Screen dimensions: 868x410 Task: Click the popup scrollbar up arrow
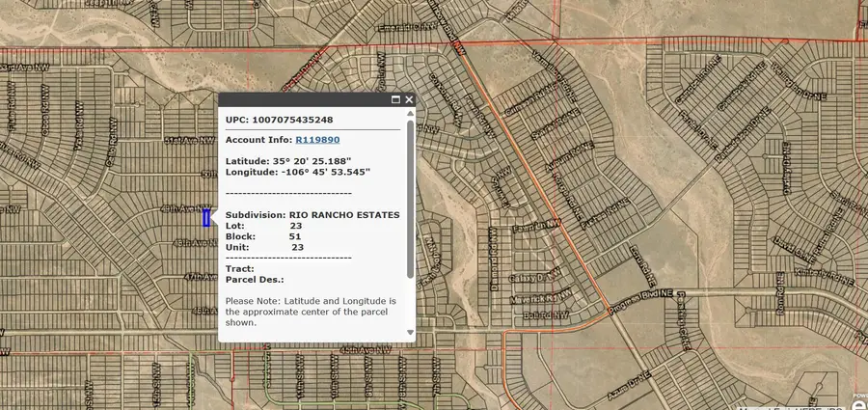coord(410,114)
